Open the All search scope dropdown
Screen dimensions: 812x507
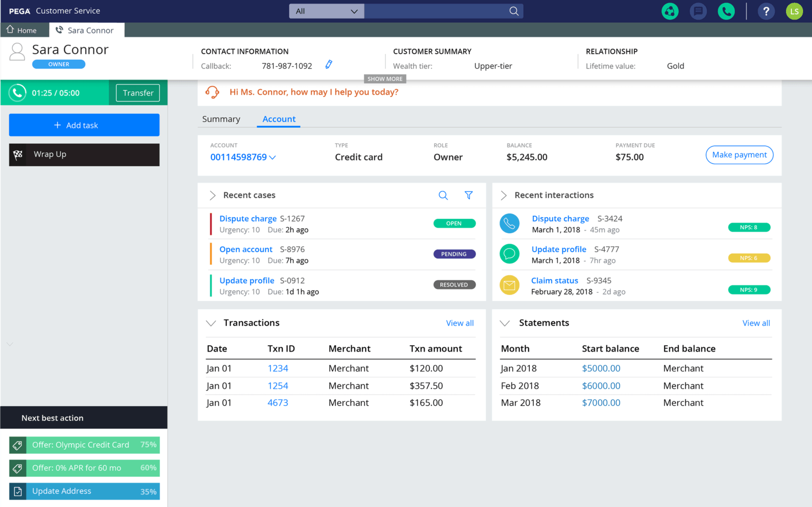tap(326, 11)
